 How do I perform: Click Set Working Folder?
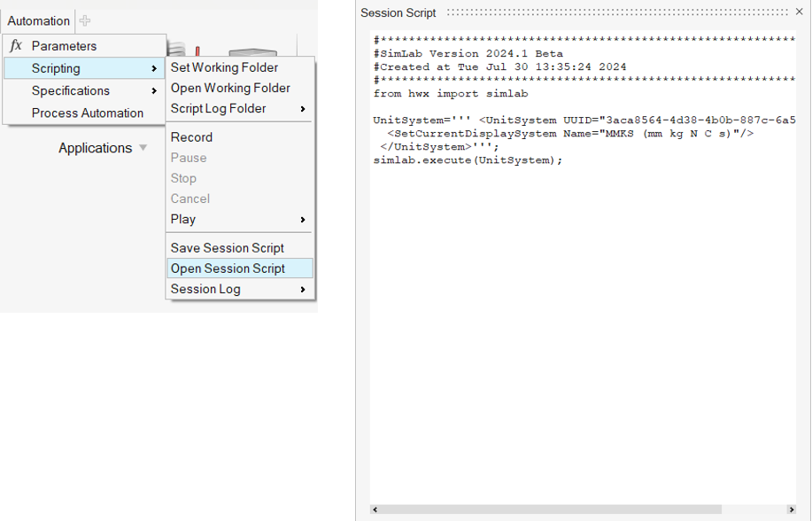pos(224,67)
